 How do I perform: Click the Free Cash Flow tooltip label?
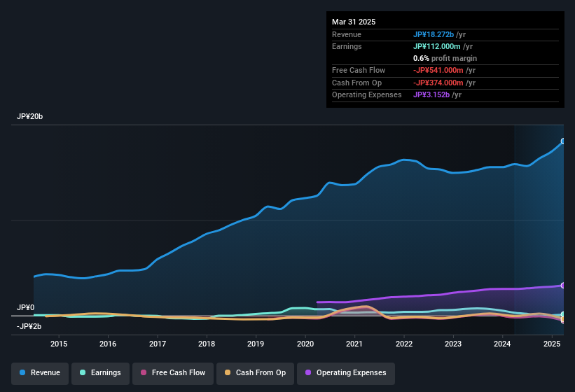click(x=359, y=70)
